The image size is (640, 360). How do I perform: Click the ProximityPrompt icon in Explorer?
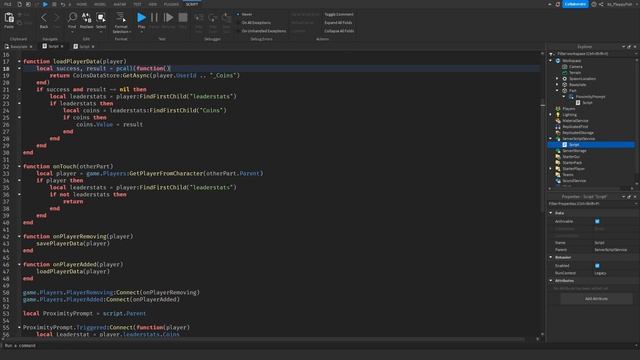571,97
